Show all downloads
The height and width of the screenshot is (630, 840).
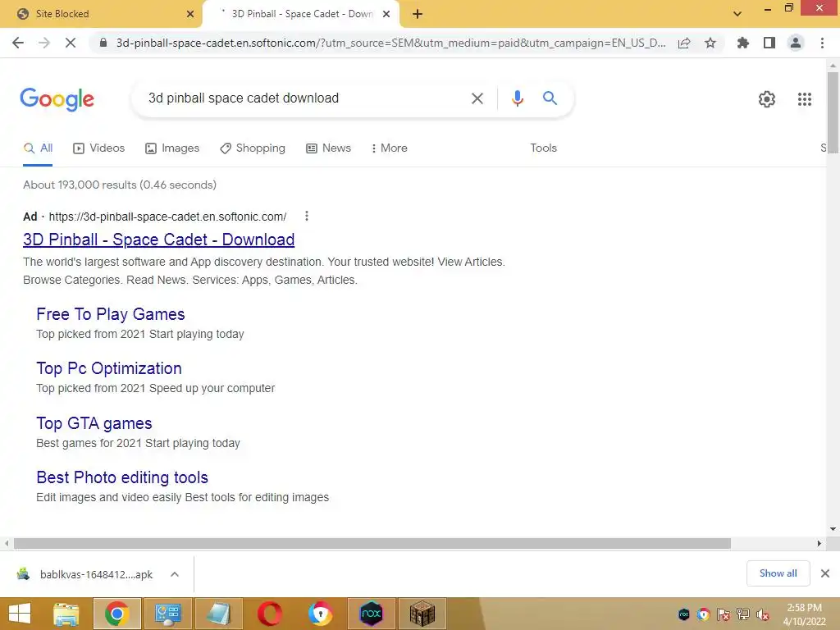pyautogui.click(x=778, y=573)
